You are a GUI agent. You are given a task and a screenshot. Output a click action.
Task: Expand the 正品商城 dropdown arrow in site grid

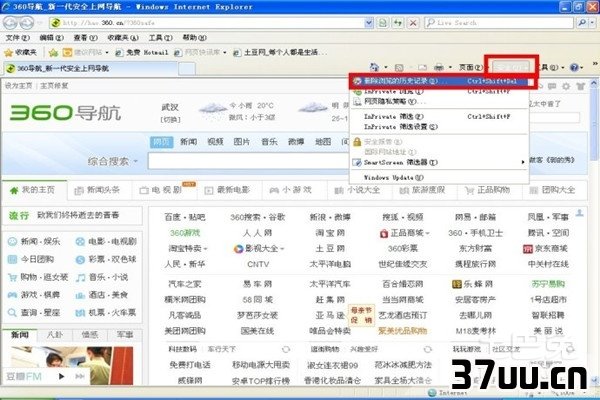[x=427, y=233]
